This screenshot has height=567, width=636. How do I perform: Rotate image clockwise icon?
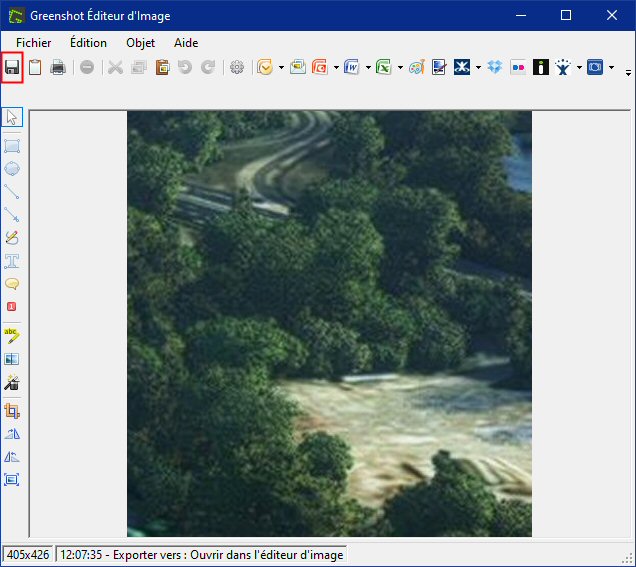[12, 434]
